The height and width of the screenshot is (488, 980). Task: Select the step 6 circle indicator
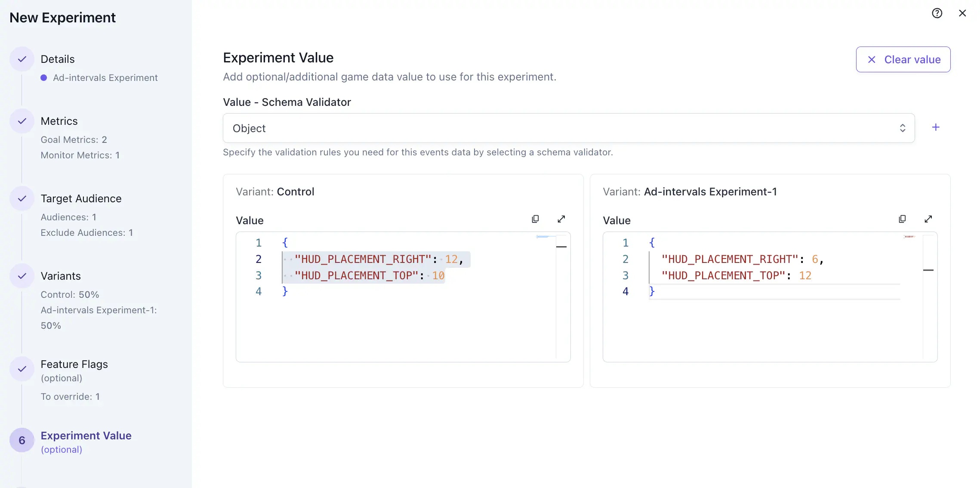(x=21, y=440)
